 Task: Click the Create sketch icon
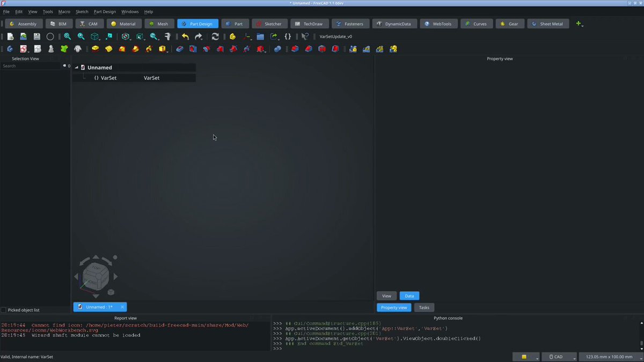pos(24,49)
